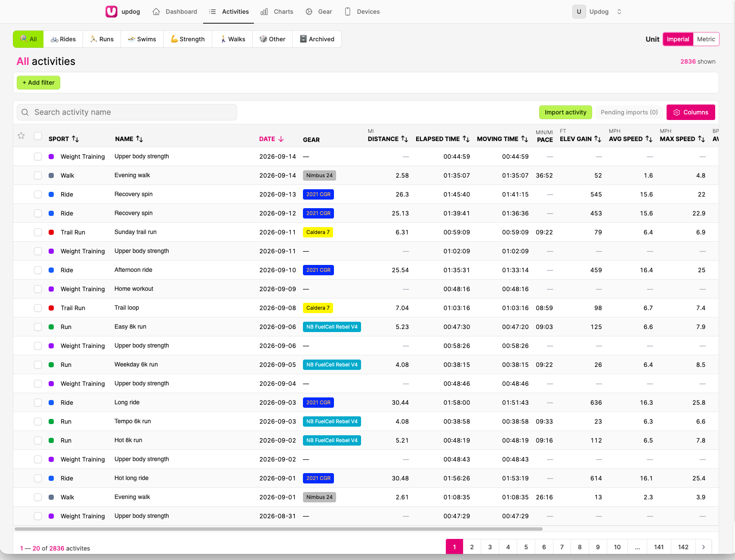Switch units to Metric
This screenshot has width=735, height=560.
point(706,39)
